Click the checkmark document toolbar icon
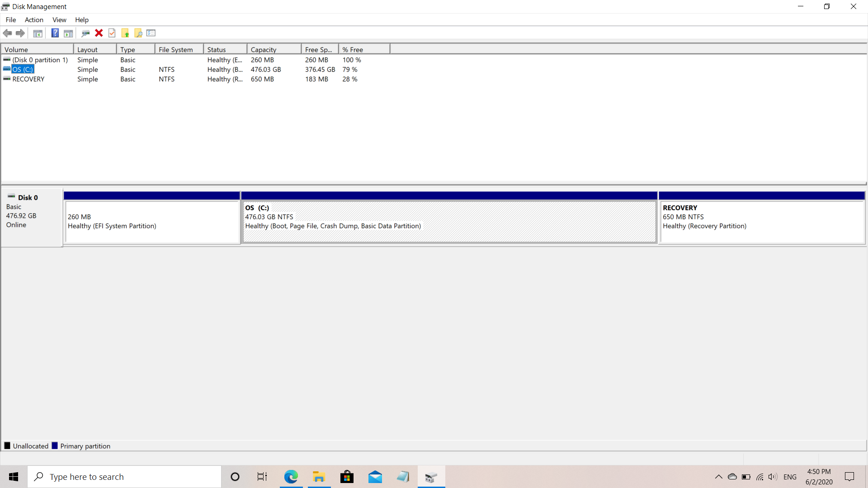 [112, 33]
